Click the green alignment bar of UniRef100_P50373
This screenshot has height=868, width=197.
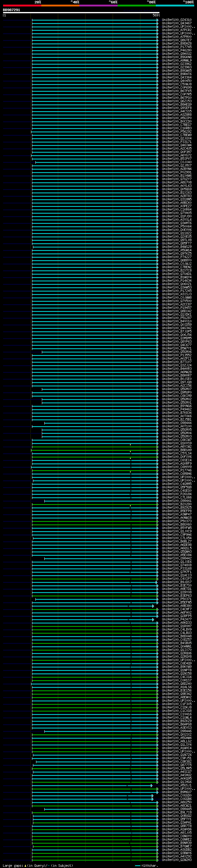tap(95, 521)
